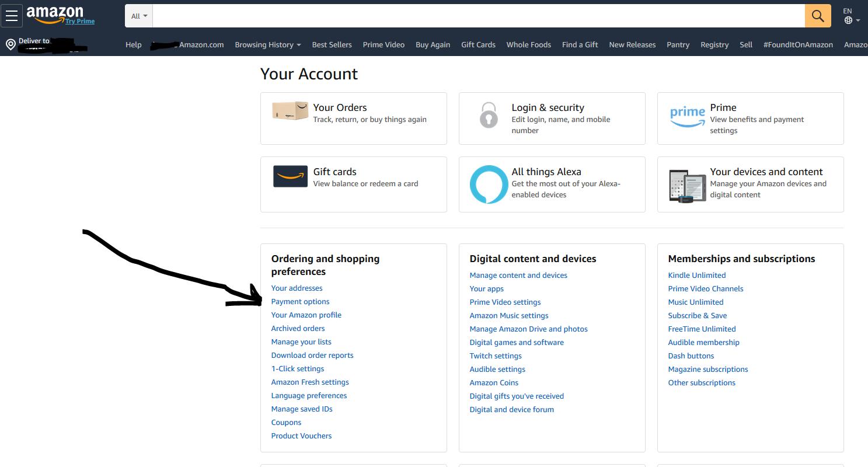Click into the search text field
Viewport: 868px width, 467px height.
[x=477, y=16]
